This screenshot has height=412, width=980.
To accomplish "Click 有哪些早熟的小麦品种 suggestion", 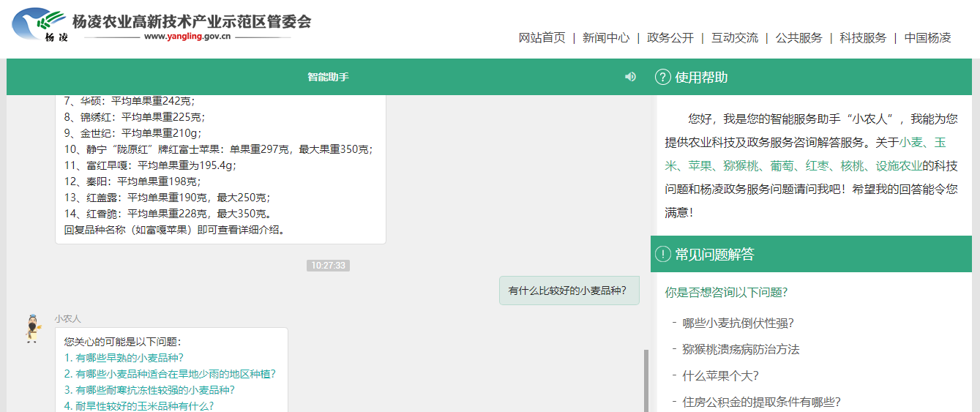I will point(123,358).
